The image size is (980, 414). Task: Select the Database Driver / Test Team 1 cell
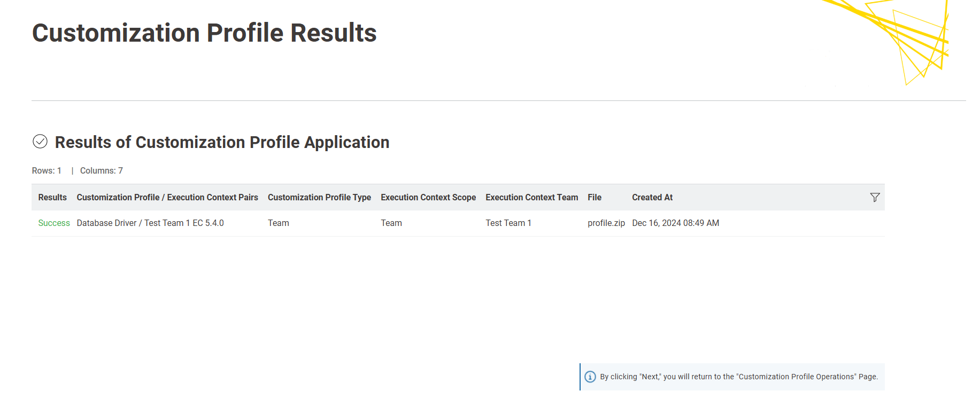(x=150, y=223)
